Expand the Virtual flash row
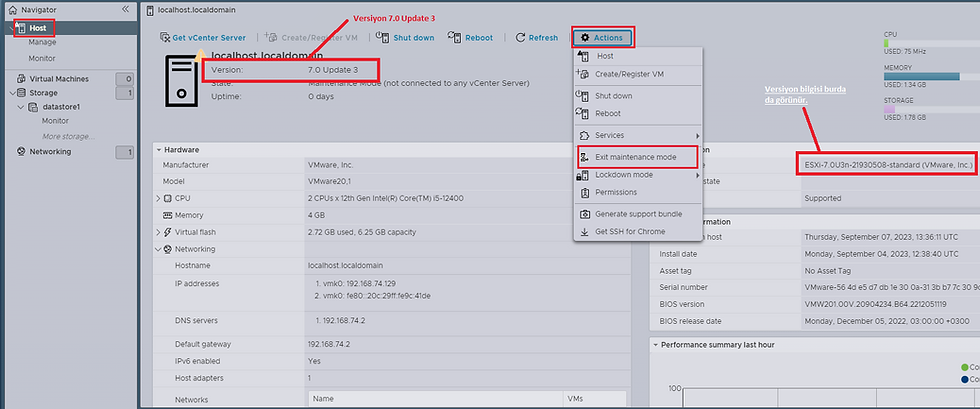The image size is (980, 409). (158, 232)
